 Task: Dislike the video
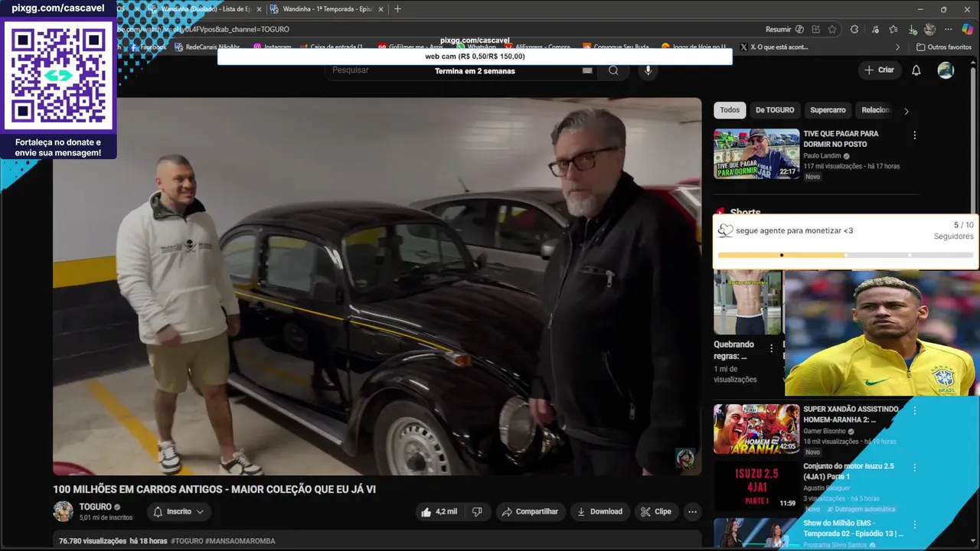tap(477, 512)
